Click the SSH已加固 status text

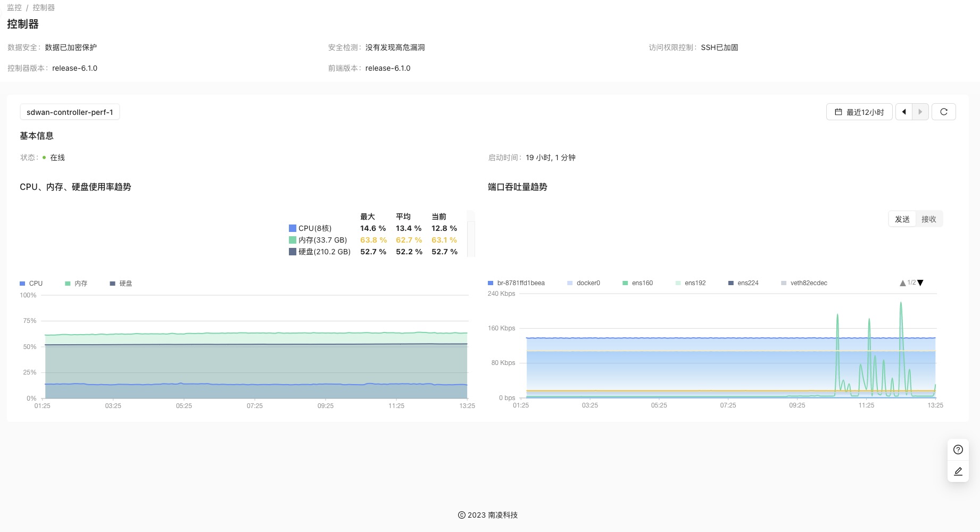(x=719, y=47)
